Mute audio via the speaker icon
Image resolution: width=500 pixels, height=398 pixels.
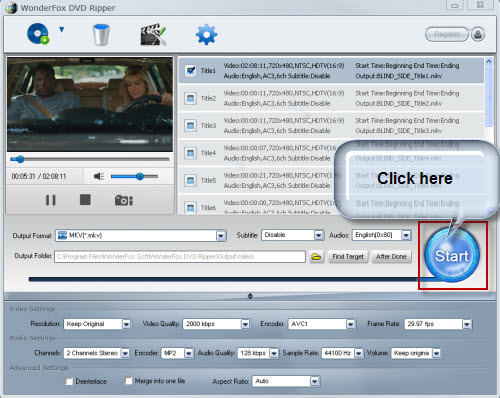99,176
